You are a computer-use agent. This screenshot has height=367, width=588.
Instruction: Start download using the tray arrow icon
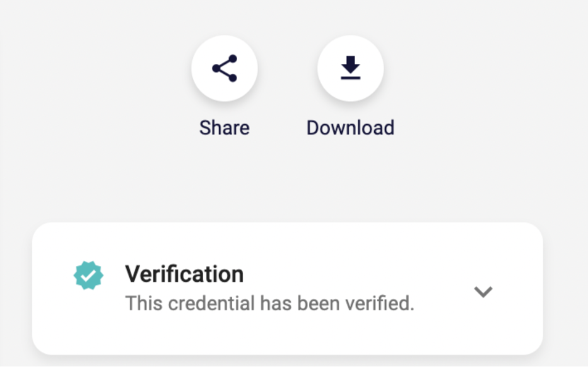point(351,68)
